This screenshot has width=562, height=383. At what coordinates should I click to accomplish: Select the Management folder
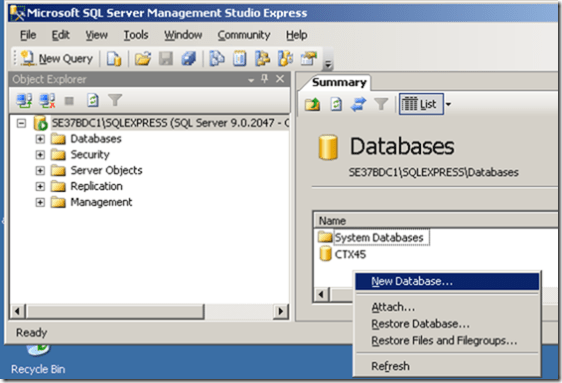pyautogui.click(x=101, y=202)
